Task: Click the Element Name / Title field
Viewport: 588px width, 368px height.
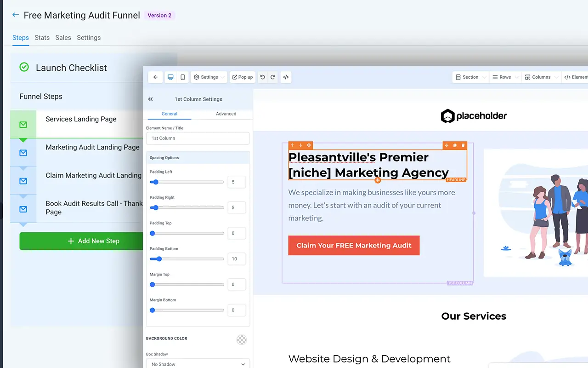Action: click(x=198, y=138)
